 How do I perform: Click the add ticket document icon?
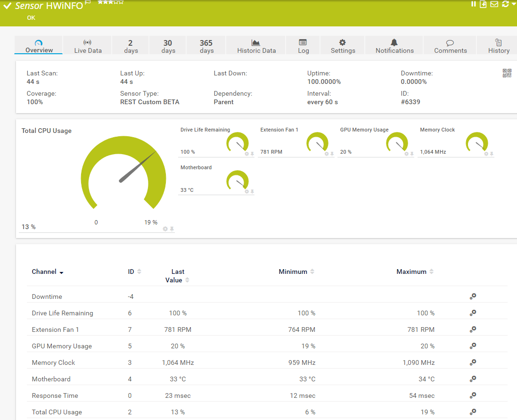pyautogui.click(x=483, y=4)
